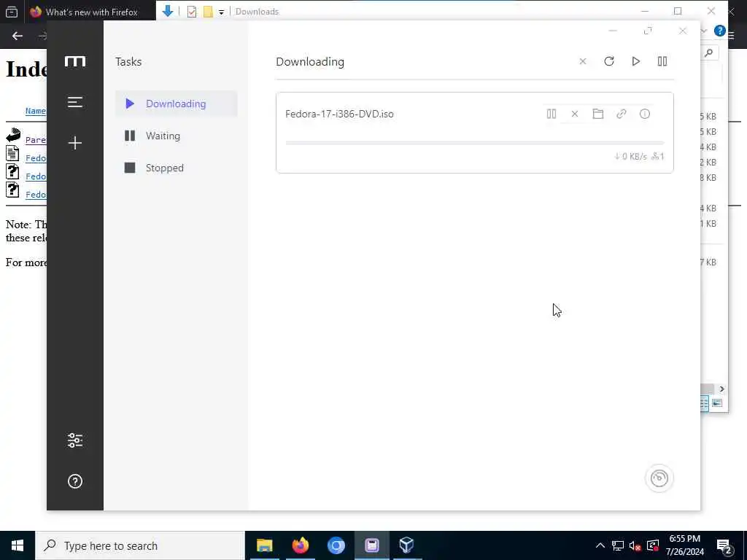747x560 pixels.
Task: Open Firefox from the taskbar
Action: point(300,545)
